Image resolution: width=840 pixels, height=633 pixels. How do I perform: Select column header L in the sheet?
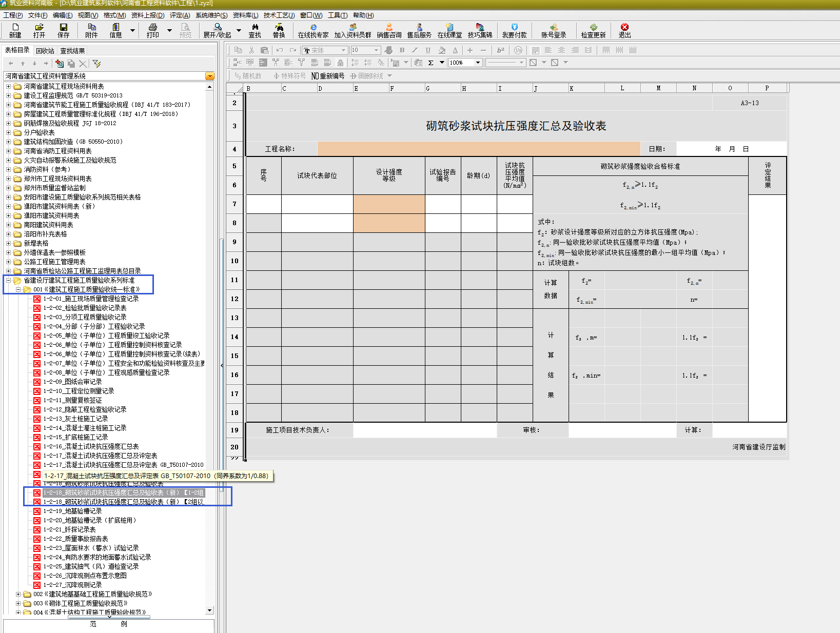click(x=622, y=88)
